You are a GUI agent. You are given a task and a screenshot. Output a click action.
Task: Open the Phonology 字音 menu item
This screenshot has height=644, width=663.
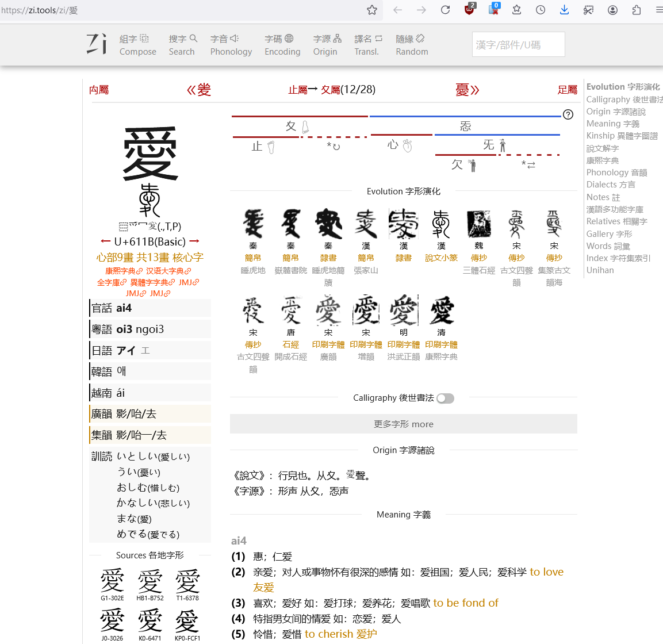[x=231, y=45]
